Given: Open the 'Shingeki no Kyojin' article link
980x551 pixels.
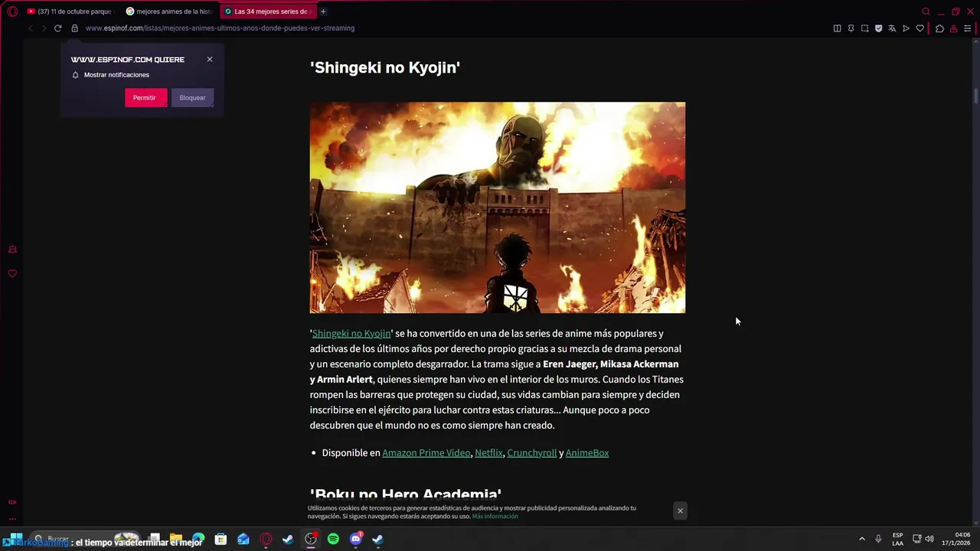Looking at the screenshot, I should coord(351,334).
